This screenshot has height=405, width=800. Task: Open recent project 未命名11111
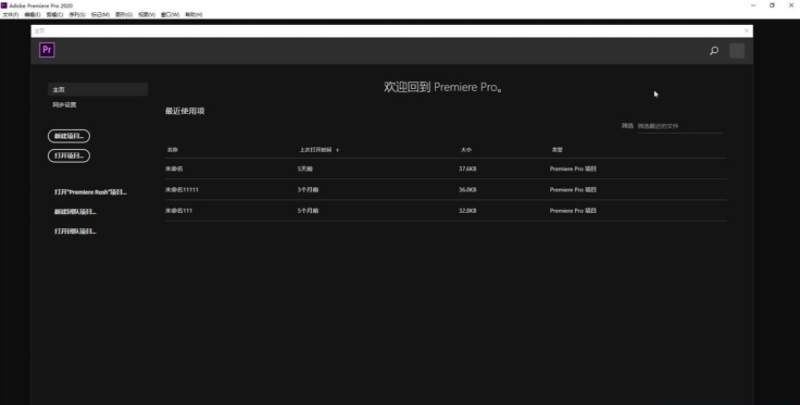point(183,189)
